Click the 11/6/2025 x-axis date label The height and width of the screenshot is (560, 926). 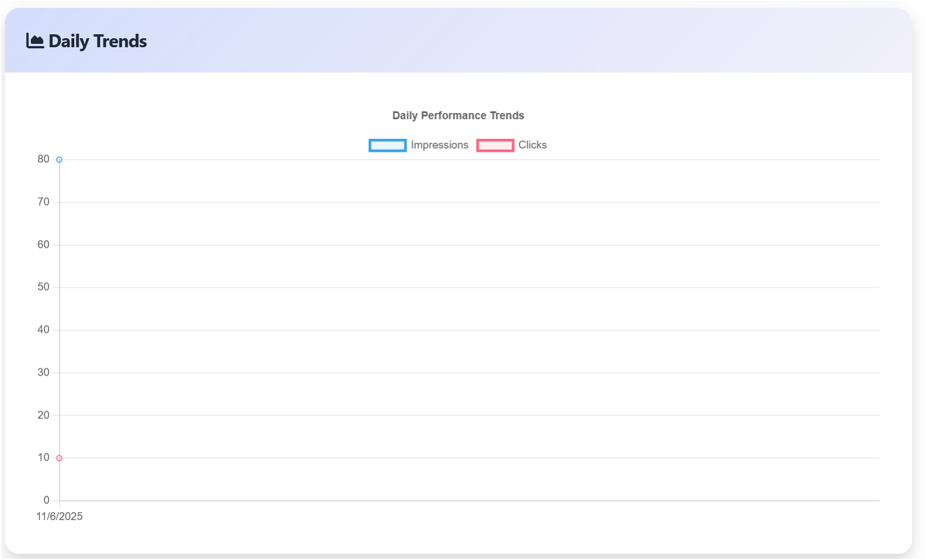(x=59, y=516)
